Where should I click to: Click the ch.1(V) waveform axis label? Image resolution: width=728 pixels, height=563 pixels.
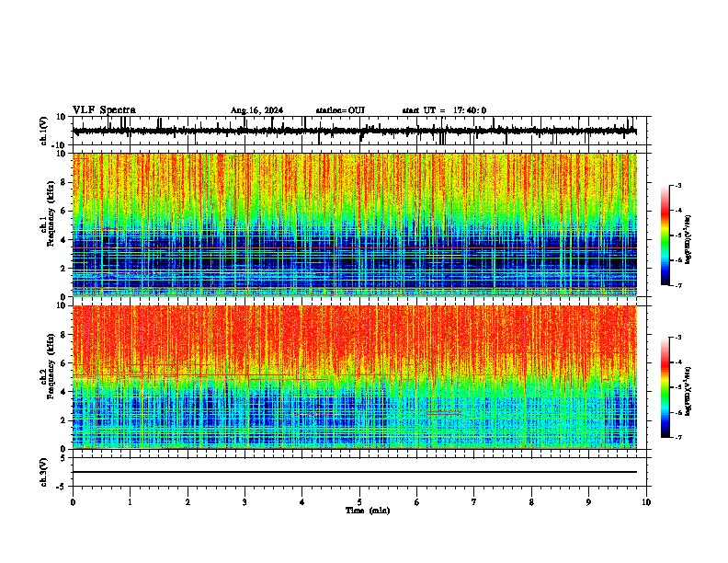(44, 131)
